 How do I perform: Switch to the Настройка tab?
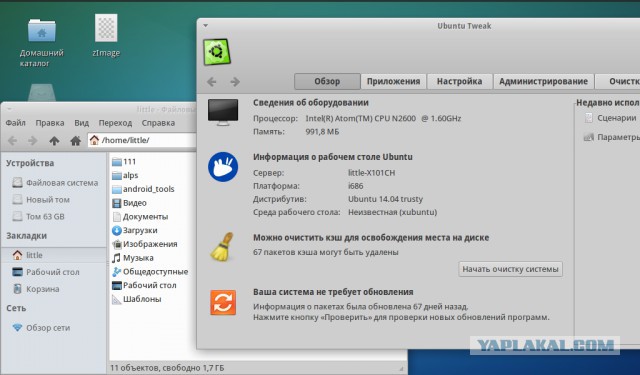pos(459,81)
